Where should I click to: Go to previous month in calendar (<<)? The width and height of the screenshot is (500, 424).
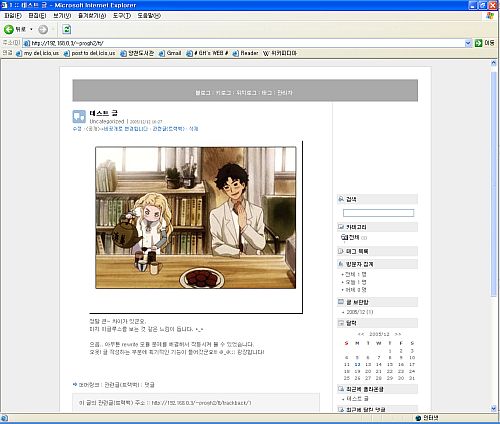click(361, 334)
